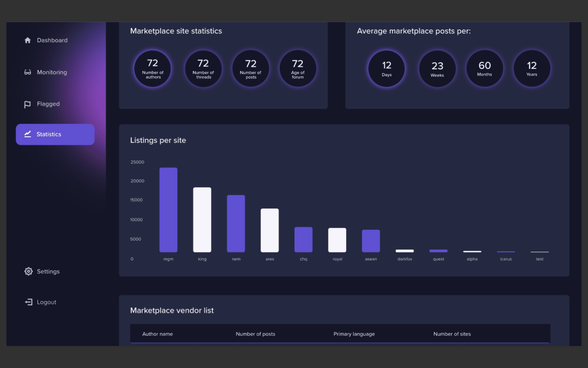The width and height of the screenshot is (588, 368).
Task: Select the Statistics menu item
Action: (x=55, y=134)
